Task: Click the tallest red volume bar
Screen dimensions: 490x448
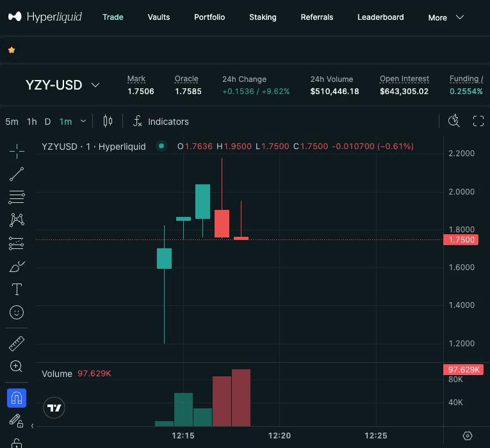Action: point(241,397)
